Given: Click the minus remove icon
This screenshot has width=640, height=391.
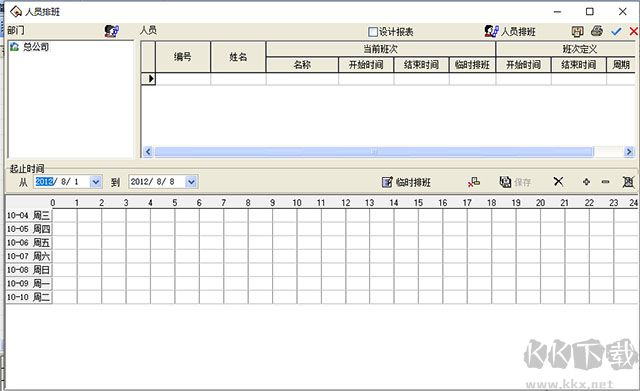Looking at the screenshot, I should (605, 182).
